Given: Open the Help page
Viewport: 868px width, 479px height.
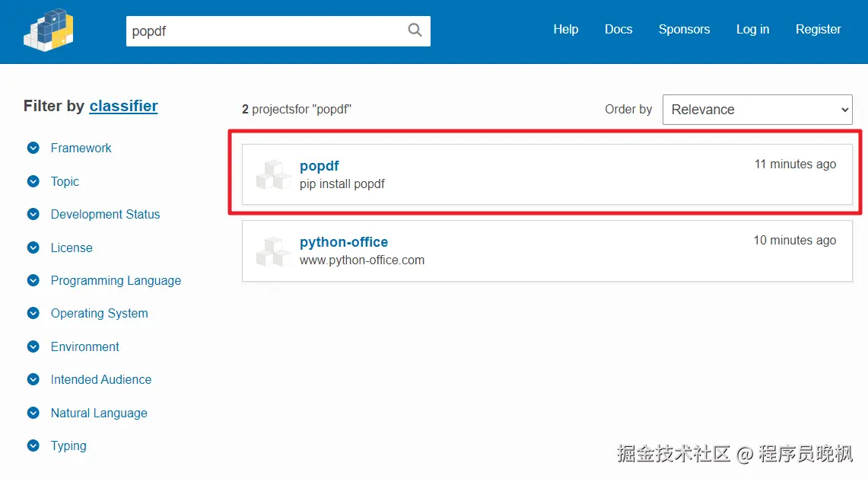Looking at the screenshot, I should [x=566, y=30].
